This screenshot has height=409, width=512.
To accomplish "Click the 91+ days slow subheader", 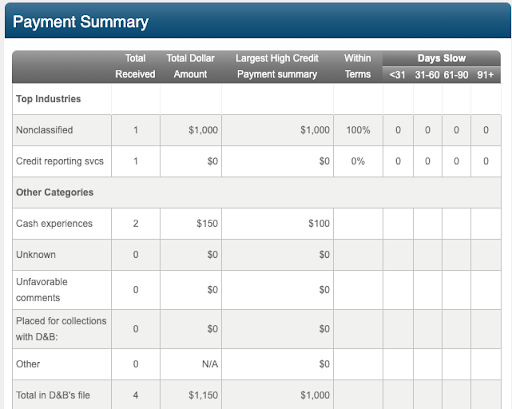I will click(485, 75).
